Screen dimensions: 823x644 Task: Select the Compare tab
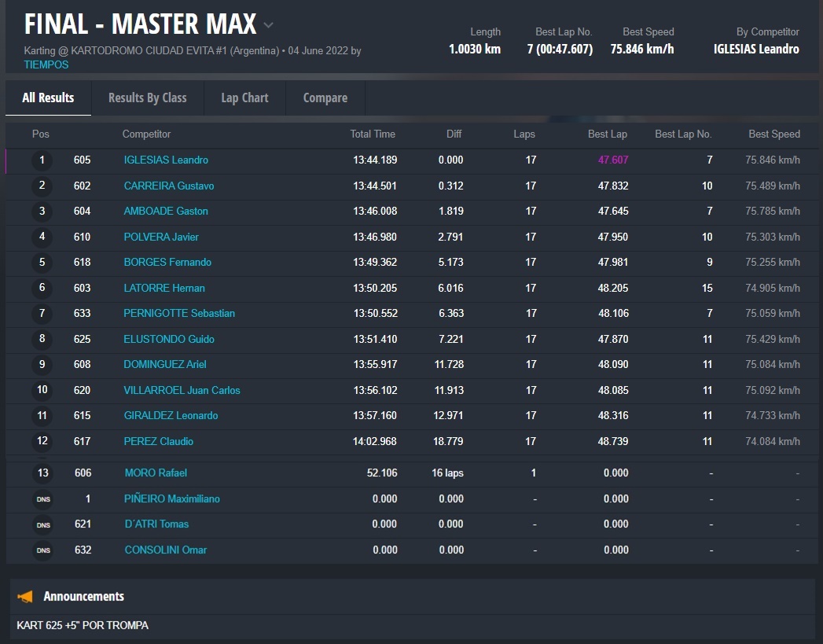tap(325, 98)
